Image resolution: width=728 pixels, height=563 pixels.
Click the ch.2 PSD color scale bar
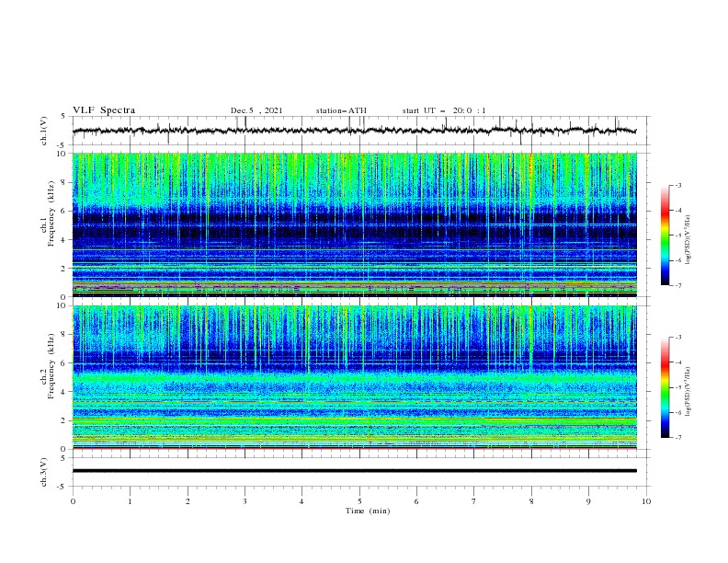(x=665, y=387)
